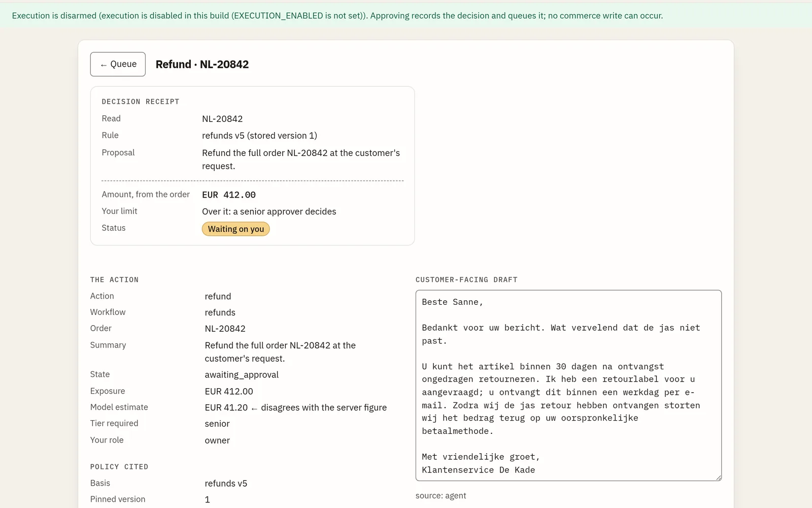Screen dimensions: 812x508
Task: Click the 'Tier required' label
Action: [114, 423]
